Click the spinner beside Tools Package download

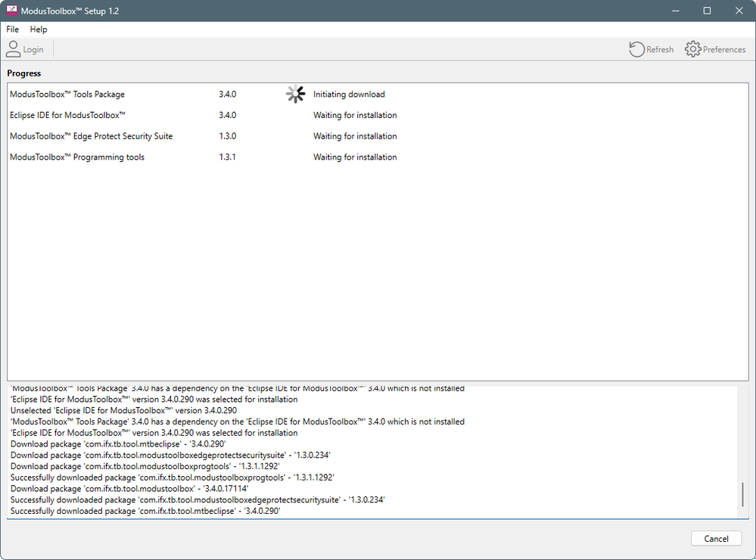point(295,94)
